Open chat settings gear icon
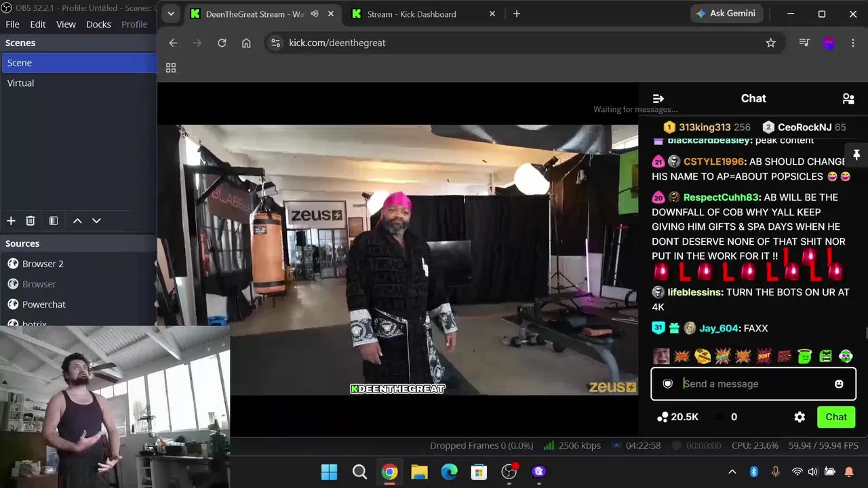 pos(800,417)
